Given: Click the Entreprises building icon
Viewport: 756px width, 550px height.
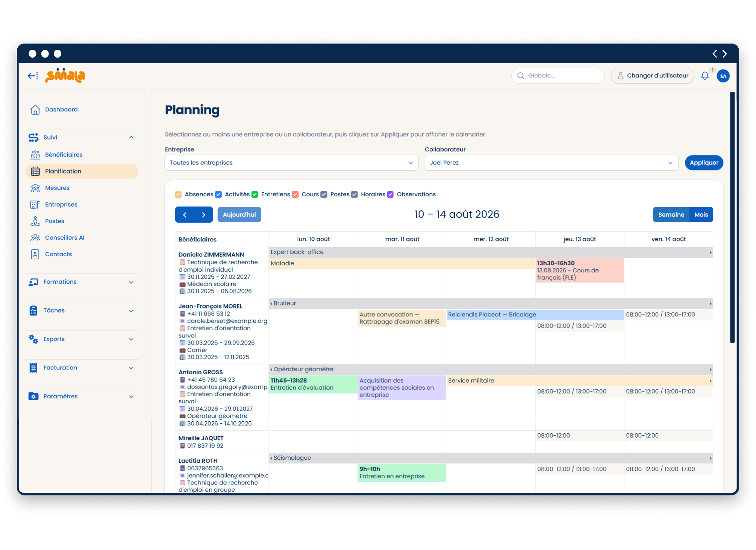Looking at the screenshot, I should tap(35, 204).
